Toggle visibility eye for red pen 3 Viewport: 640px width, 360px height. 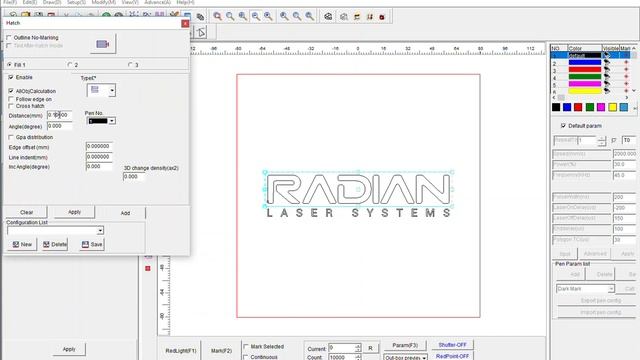607,70
